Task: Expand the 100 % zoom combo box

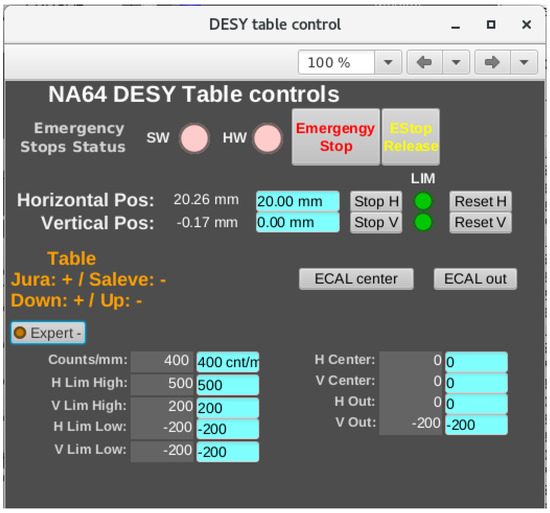Action: pos(388,62)
